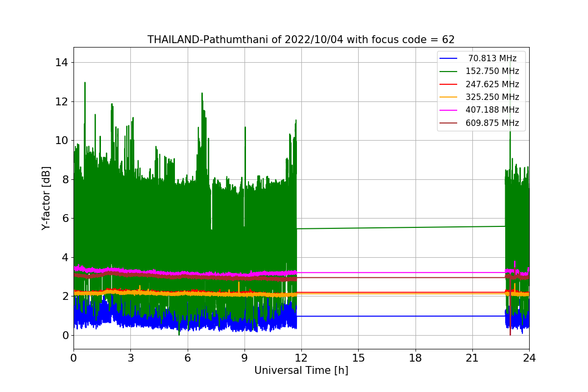The width and height of the screenshot is (588, 392).
Task: Click the x-axis tick label 12
Action: (x=301, y=358)
